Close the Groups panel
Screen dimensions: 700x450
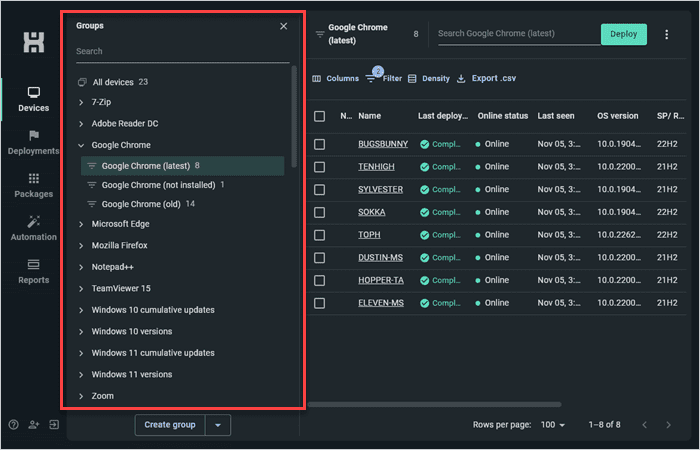point(283,26)
